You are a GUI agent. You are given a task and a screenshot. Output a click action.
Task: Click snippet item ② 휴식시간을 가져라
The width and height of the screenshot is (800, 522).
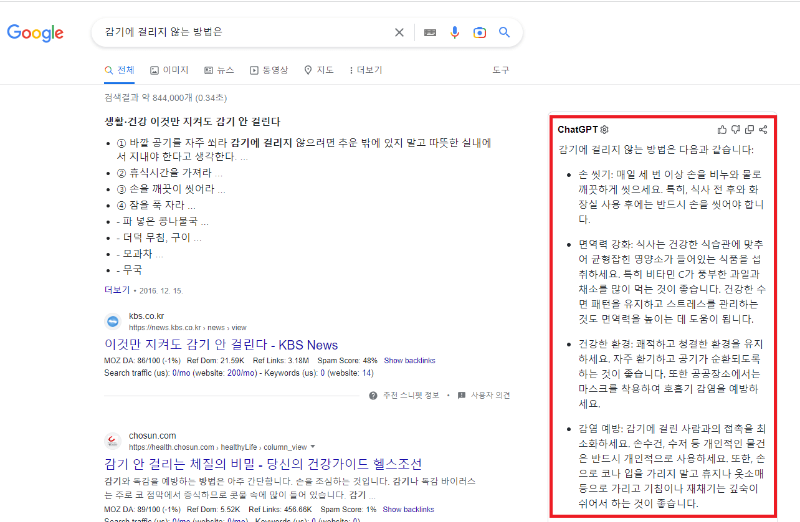169,172
